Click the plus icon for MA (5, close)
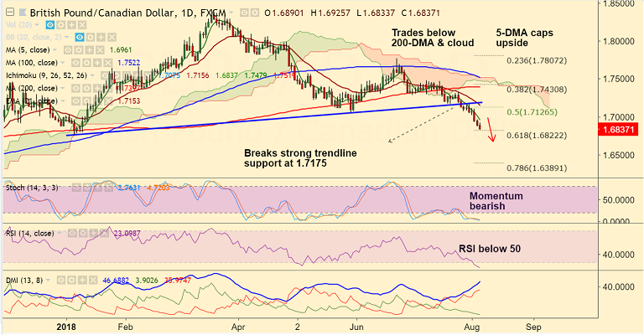This screenshot has height=335, width=644. pos(89,50)
